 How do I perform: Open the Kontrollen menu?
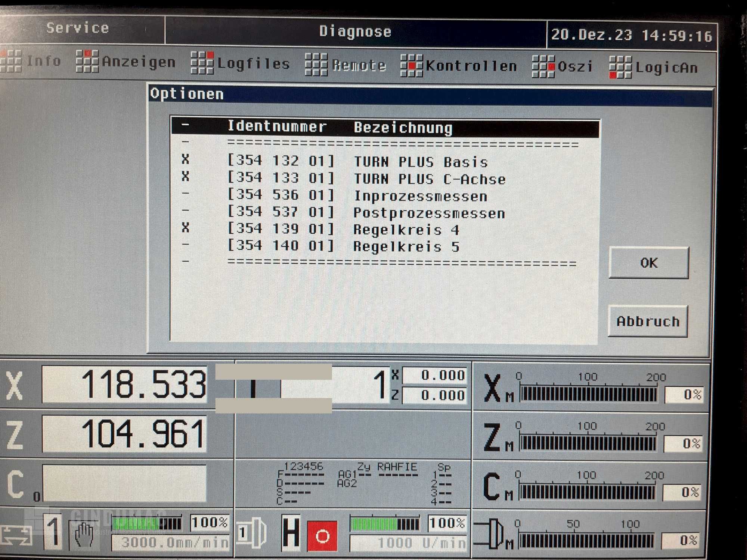(471, 66)
